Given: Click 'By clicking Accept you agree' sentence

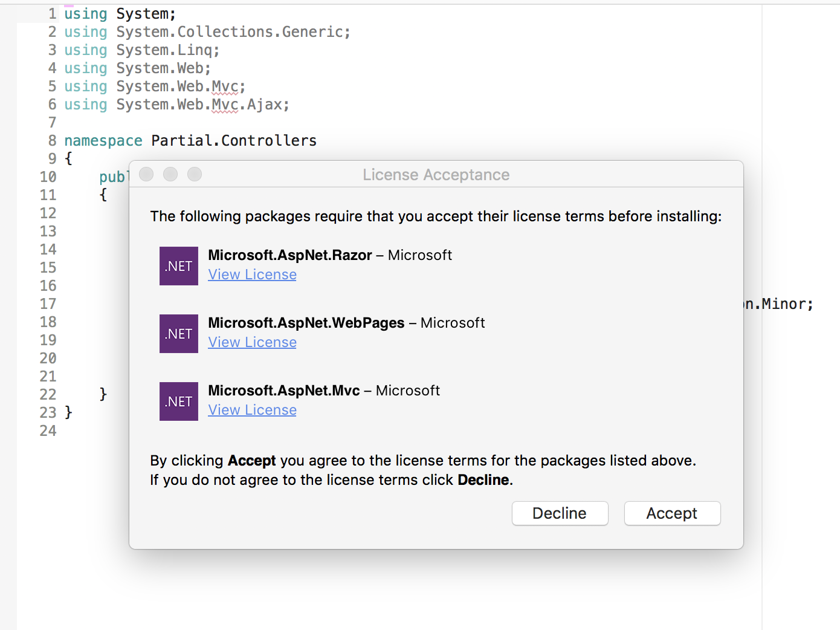Looking at the screenshot, I should pos(423,461).
